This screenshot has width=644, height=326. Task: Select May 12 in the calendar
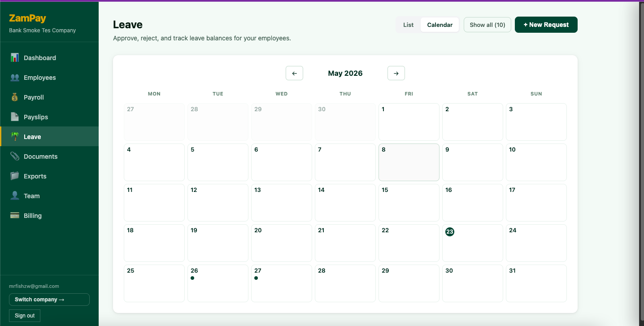coord(218,203)
